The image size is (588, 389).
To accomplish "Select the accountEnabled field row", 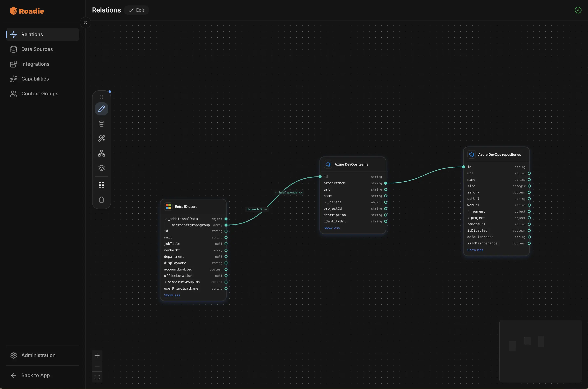I will [193, 269].
